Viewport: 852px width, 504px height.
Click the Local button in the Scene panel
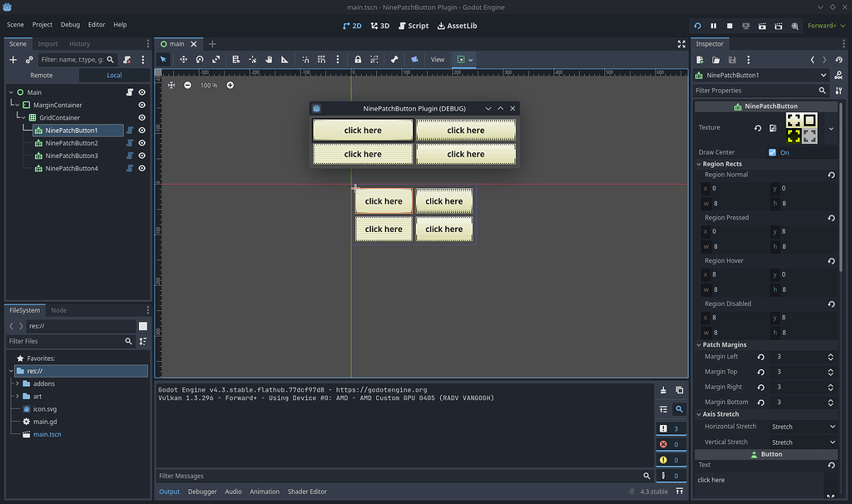pyautogui.click(x=116, y=75)
